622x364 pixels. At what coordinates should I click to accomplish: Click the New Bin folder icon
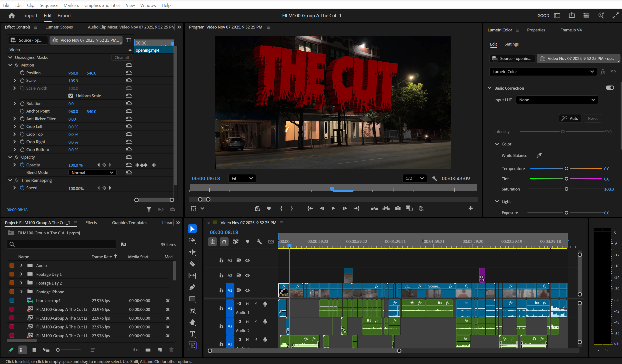(148, 350)
